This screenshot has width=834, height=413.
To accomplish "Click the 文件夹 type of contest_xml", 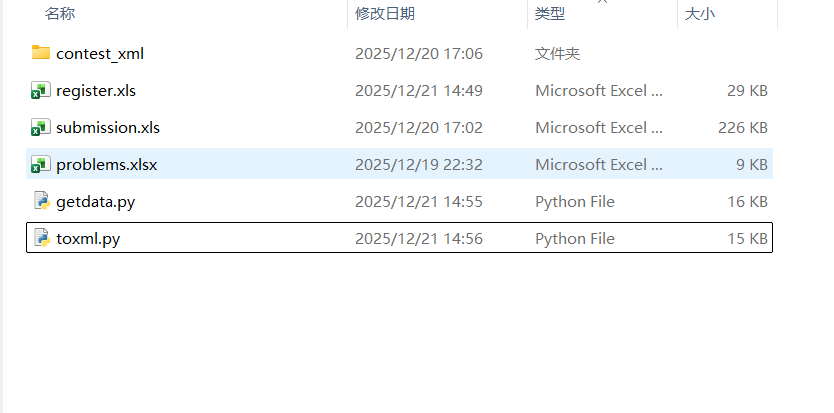I will tap(558, 53).
